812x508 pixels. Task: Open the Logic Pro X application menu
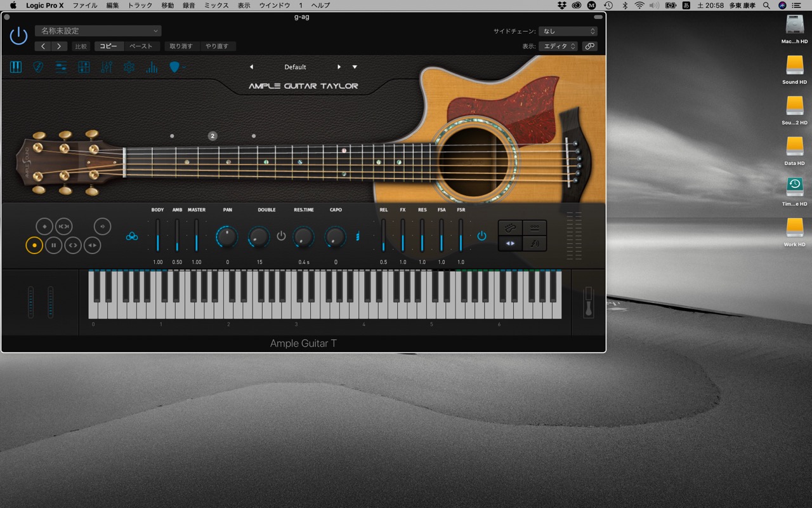pos(45,5)
